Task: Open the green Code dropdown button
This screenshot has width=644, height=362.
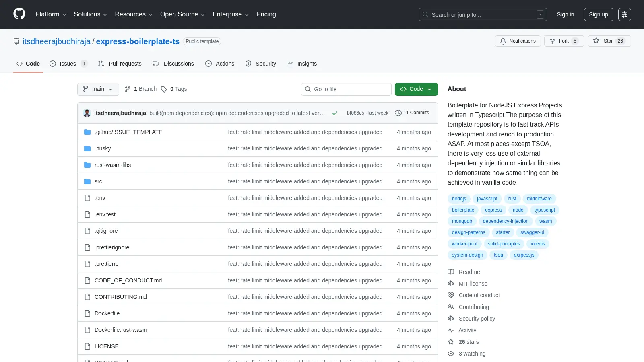Action: tap(416, 89)
